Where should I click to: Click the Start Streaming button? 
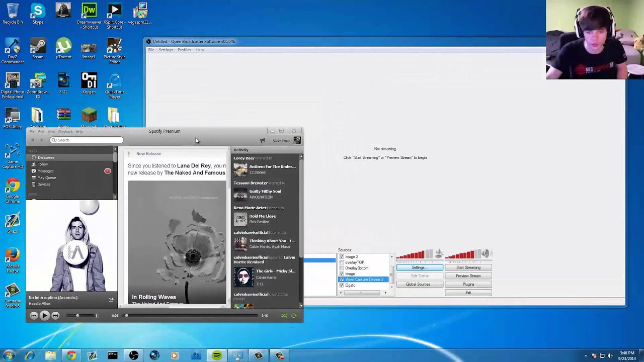tap(468, 267)
